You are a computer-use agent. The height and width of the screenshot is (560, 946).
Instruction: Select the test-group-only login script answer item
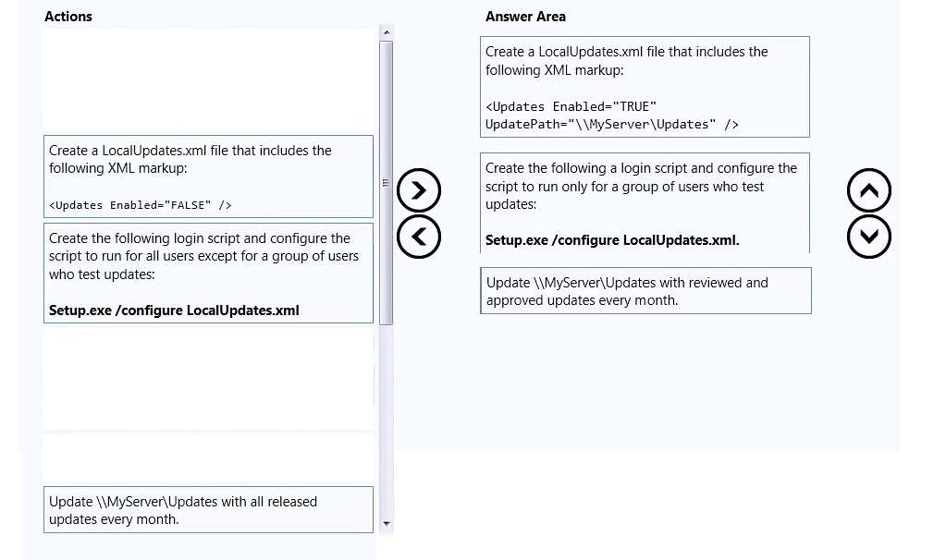pyautogui.click(x=645, y=203)
